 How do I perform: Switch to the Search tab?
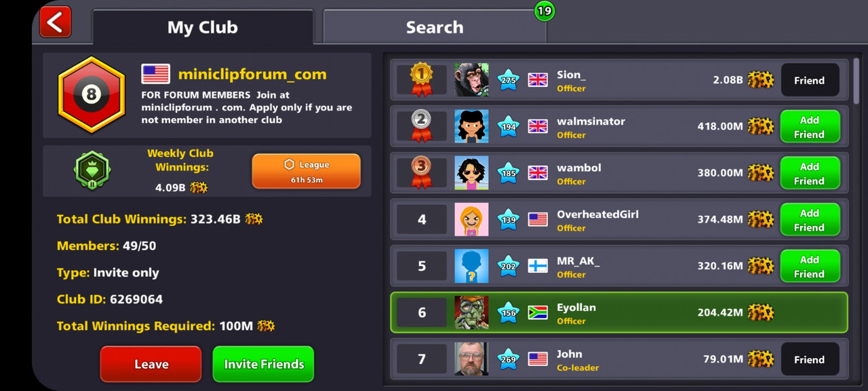point(435,27)
